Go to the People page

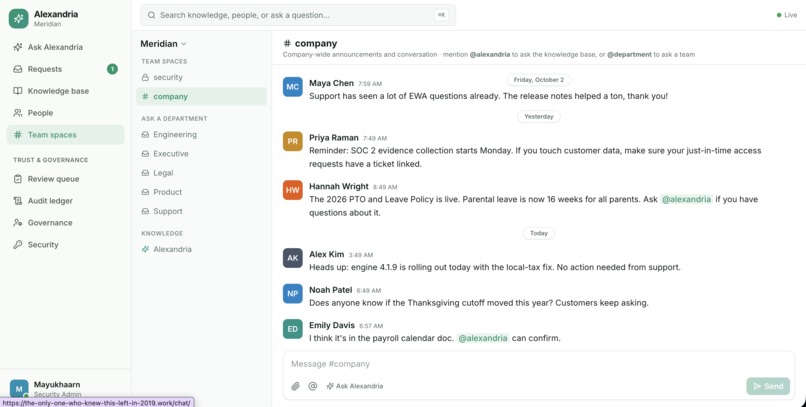pyautogui.click(x=65, y=113)
